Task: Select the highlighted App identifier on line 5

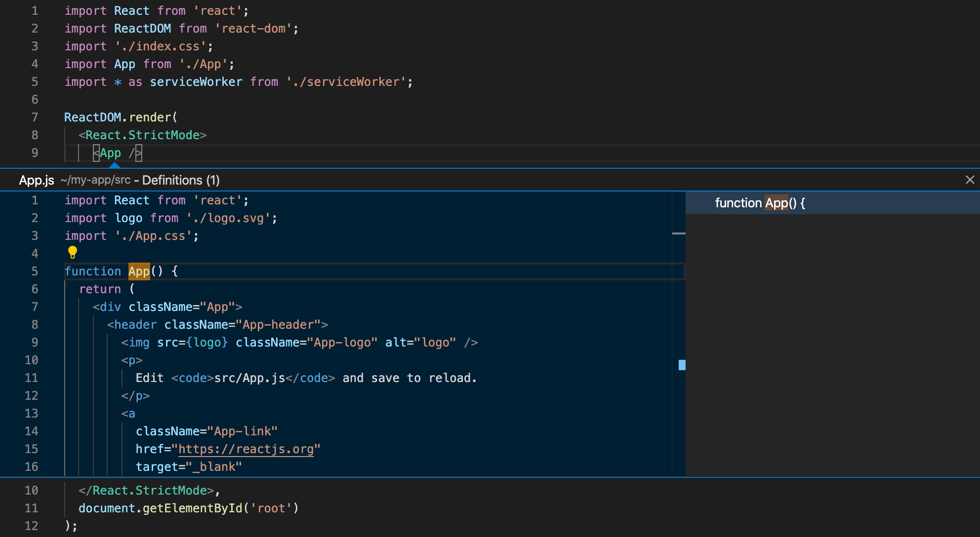Action: point(139,271)
